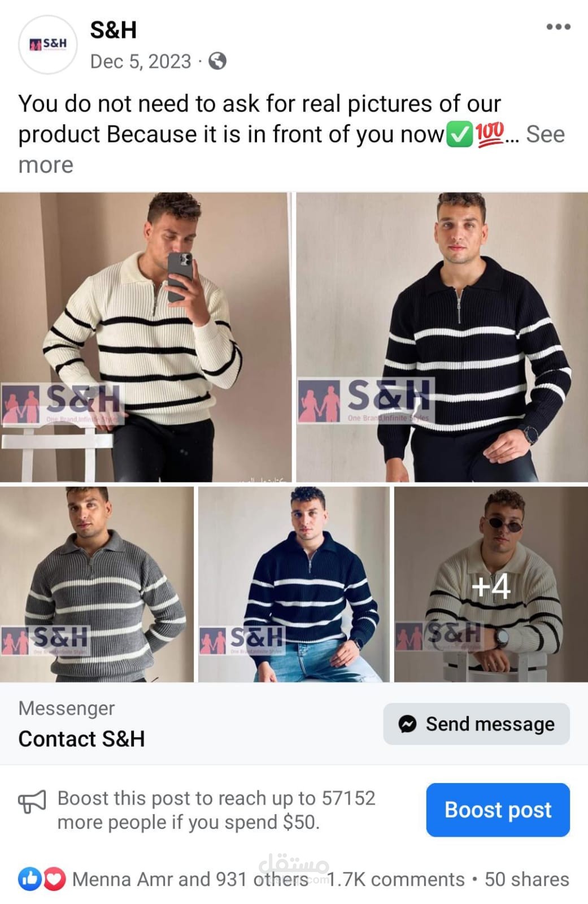The height and width of the screenshot is (904, 588).
Task: View the 1.7K comments
Action: point(395,879)
